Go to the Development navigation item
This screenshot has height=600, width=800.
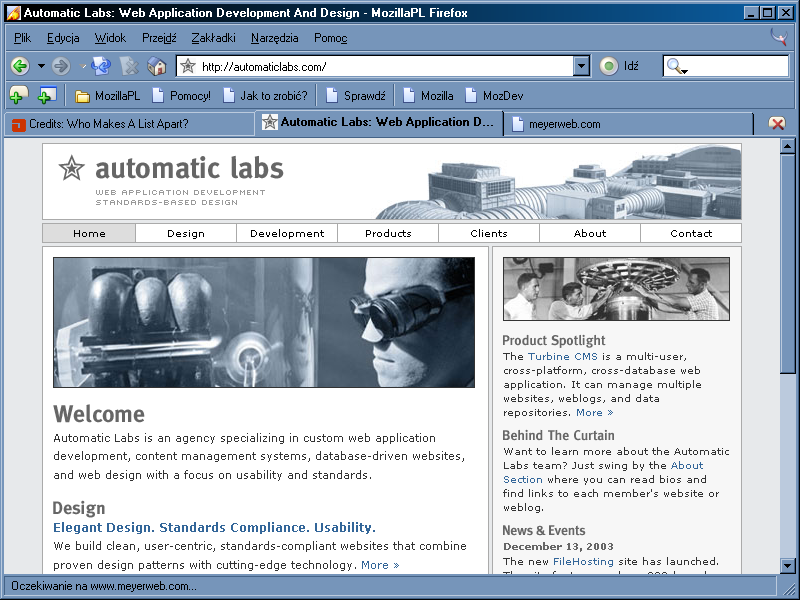click(287, 233)
